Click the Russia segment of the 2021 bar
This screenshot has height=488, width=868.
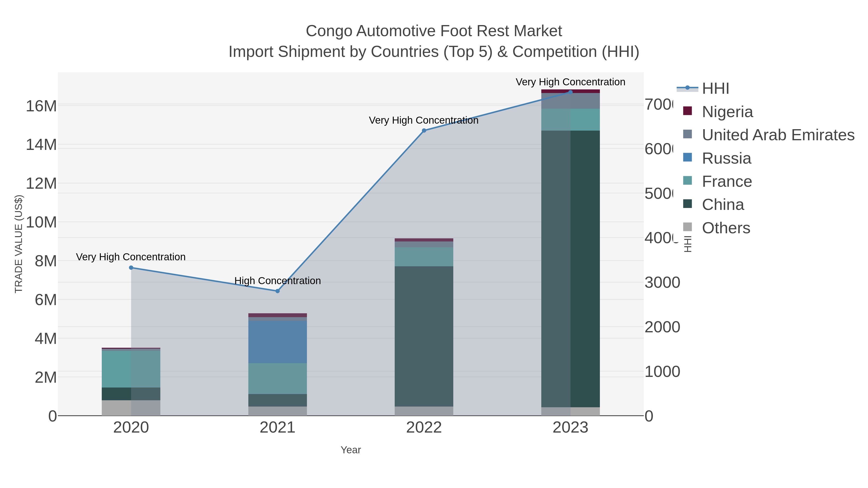(278, 342)
